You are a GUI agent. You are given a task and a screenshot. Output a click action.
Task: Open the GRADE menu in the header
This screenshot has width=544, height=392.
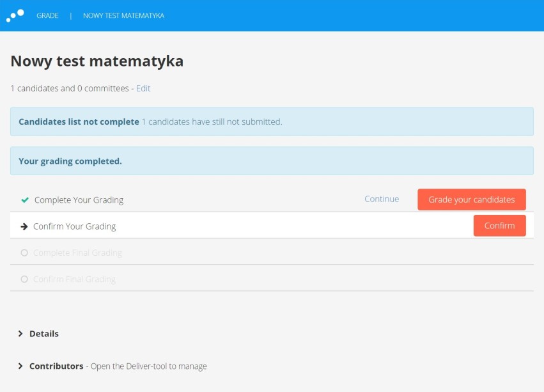coord(47,15)
